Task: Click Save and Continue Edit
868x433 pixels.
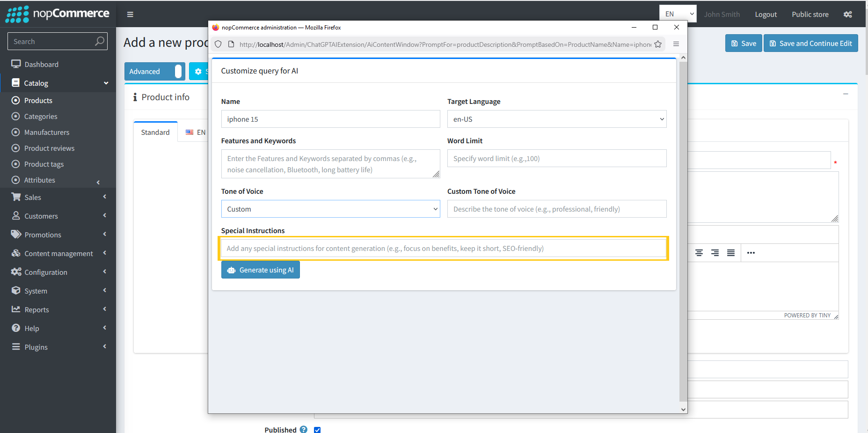Action: [810, 43]
